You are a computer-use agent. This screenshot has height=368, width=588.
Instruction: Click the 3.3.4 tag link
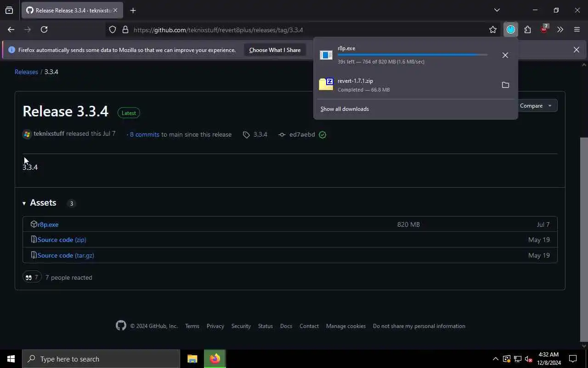pyautogui.click(x=260, y=134)
